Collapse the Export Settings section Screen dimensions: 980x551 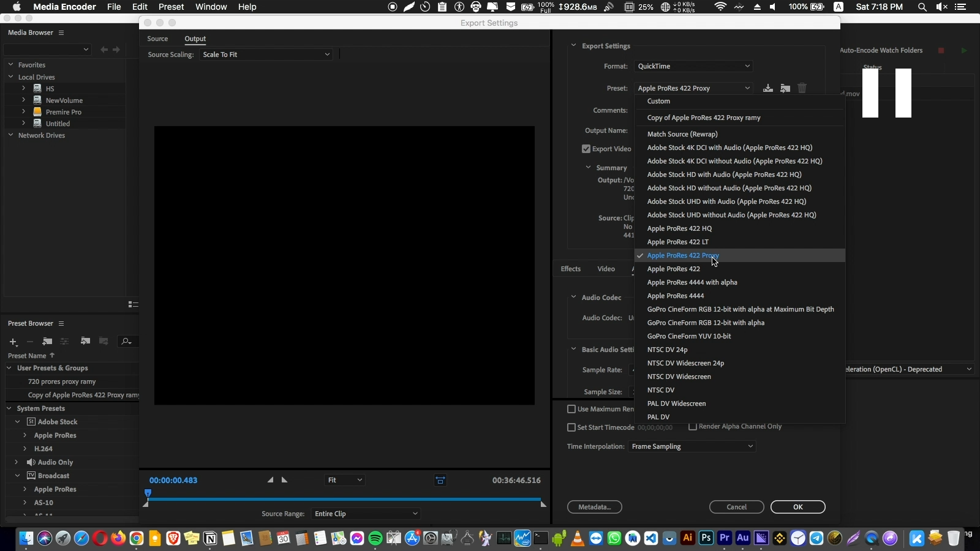[574, 45]
